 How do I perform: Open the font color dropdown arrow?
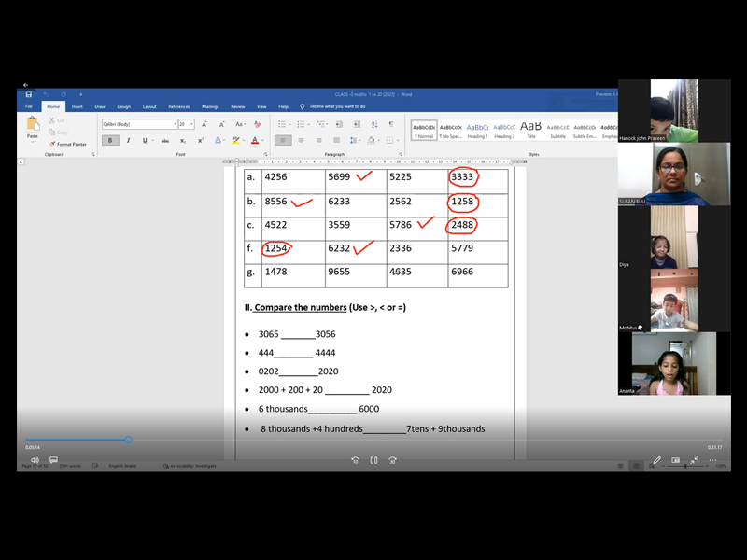point(263,141)
